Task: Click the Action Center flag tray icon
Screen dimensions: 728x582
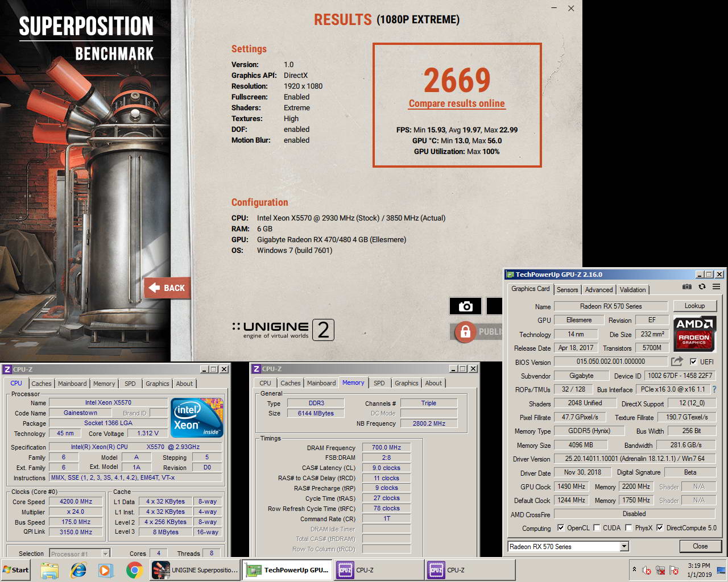Action: 674,570
